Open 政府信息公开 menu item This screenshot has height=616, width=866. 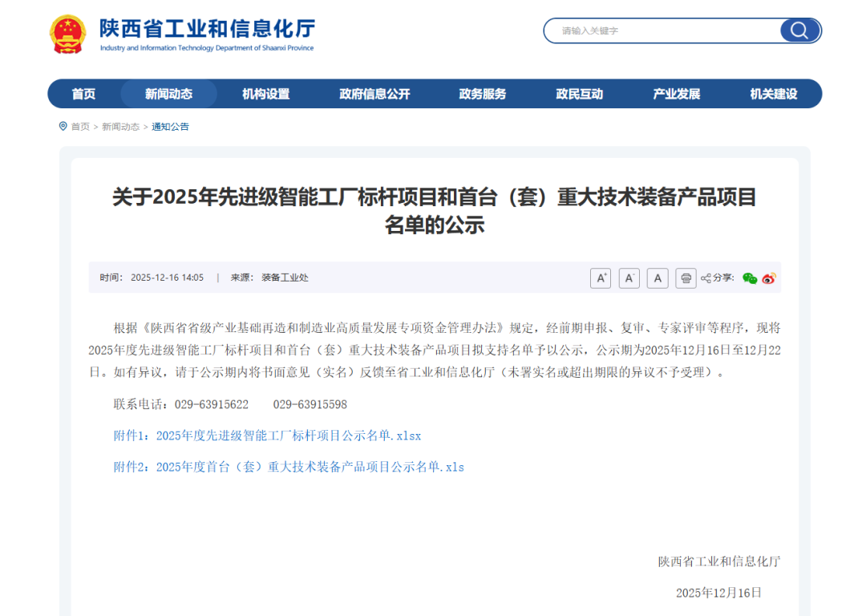374,94
